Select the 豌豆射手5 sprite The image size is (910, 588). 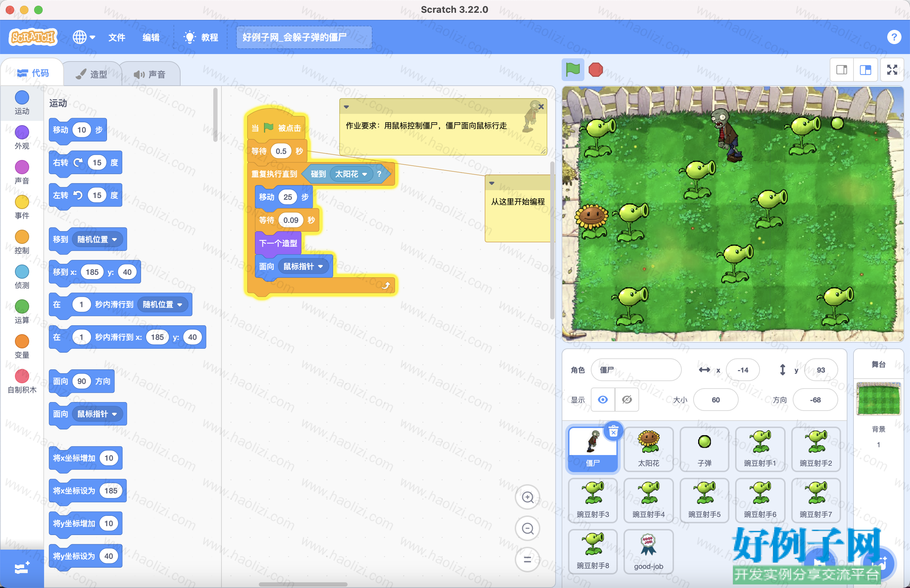coord(704,501)
